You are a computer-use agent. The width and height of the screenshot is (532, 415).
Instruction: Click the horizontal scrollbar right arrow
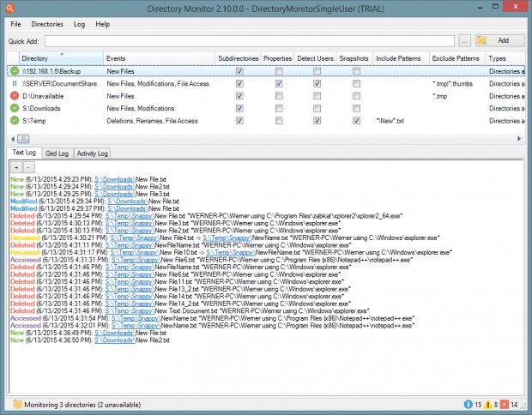point(519,138)
